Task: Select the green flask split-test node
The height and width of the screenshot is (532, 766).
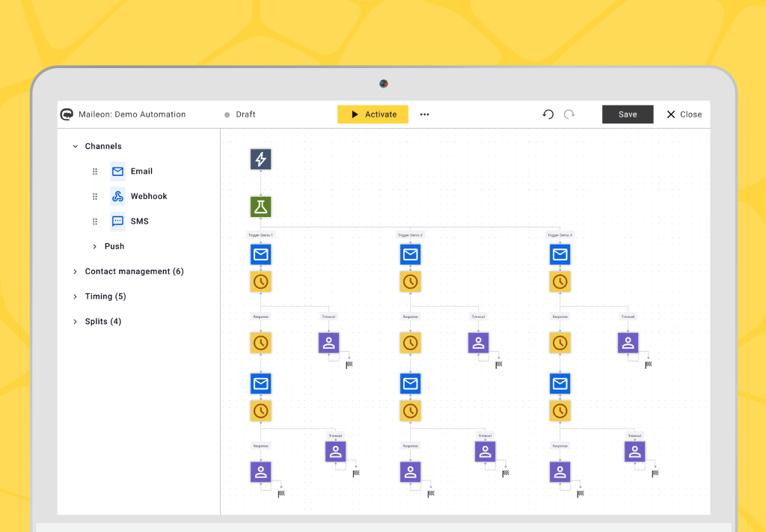Action: (x=260, y=207)
